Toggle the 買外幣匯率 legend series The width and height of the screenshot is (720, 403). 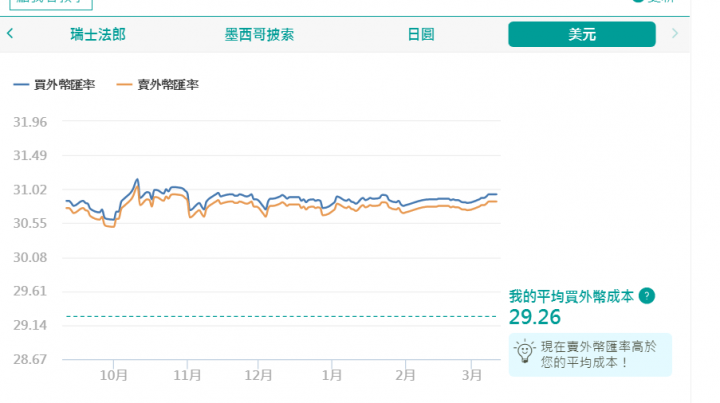coord(55,85)
